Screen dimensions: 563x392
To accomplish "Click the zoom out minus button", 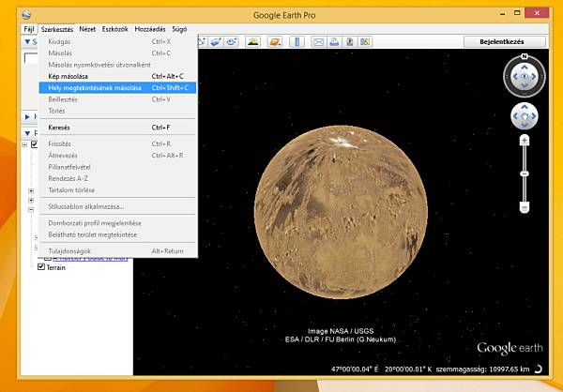I will pos(525,207).
